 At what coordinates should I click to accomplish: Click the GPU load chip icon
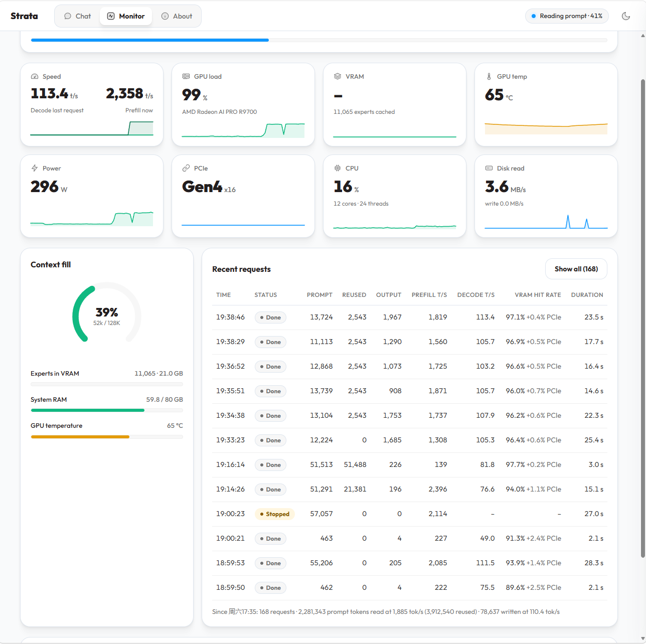pos(186,77)
